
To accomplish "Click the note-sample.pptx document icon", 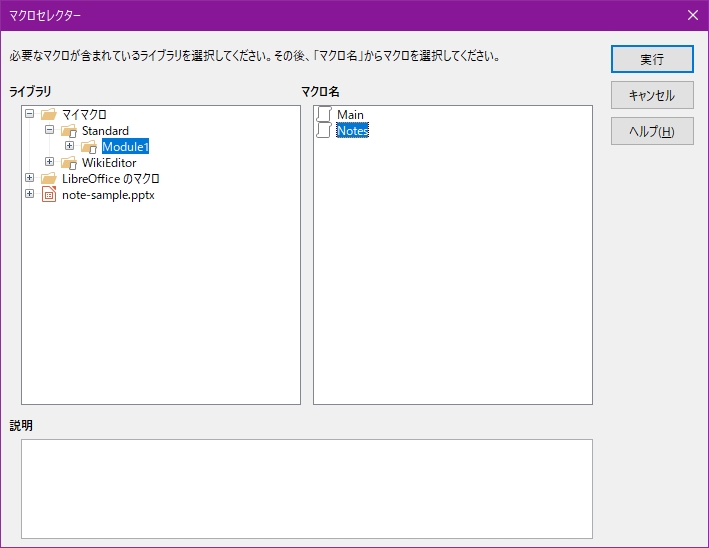I will coord(49,195).
